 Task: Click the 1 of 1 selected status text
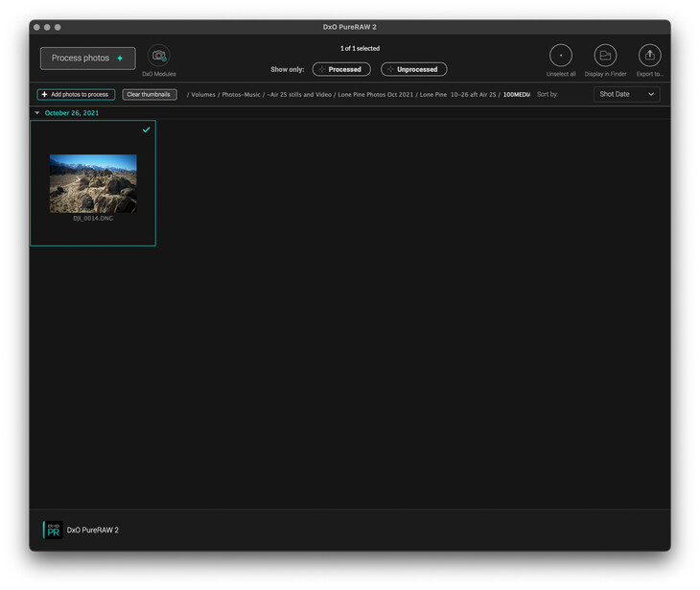[360, 48]
